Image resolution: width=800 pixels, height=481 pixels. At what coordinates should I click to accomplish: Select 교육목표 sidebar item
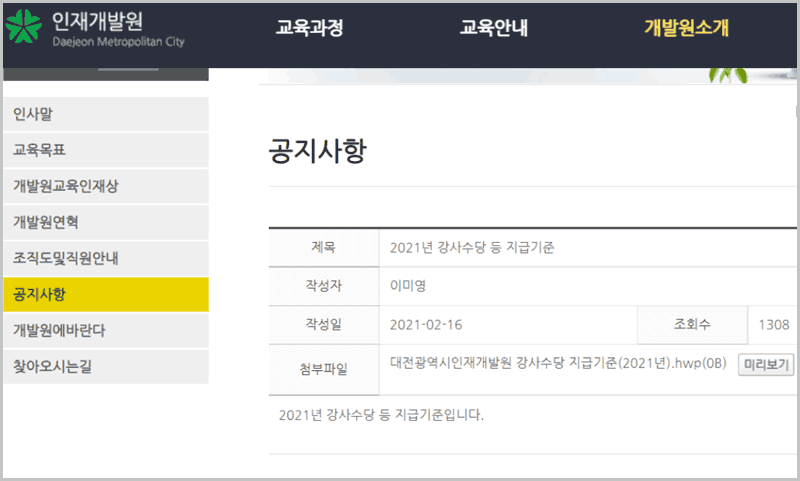pos(106,150)
